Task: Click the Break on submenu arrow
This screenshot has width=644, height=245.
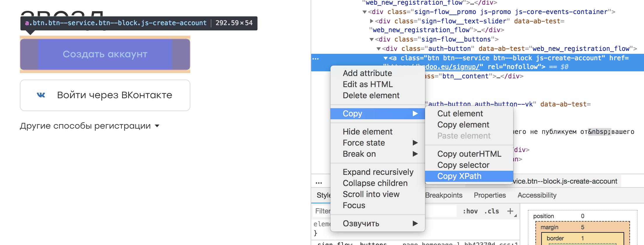Action: point(415,154)
